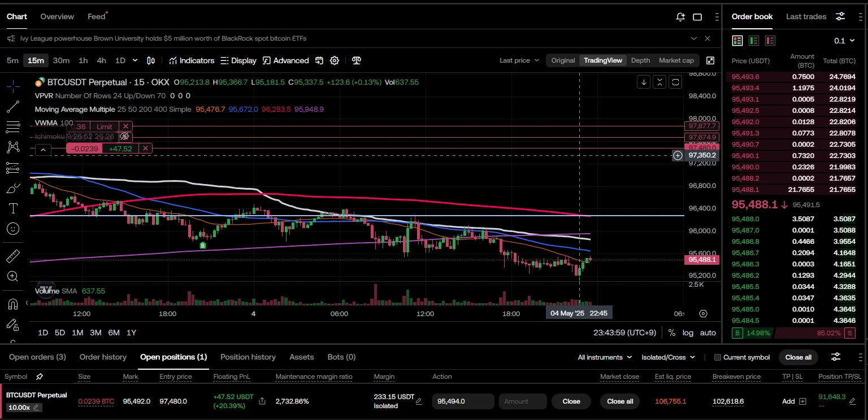868x420 pixels.
Task: Open the Fibonacci retracement tools
Action: tap(13, 127)
